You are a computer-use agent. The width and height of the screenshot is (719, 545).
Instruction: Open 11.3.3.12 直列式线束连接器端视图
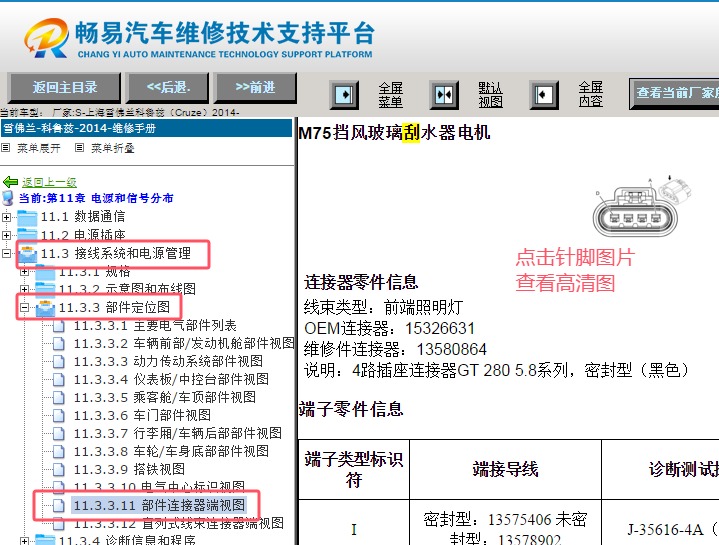(179, 523)
